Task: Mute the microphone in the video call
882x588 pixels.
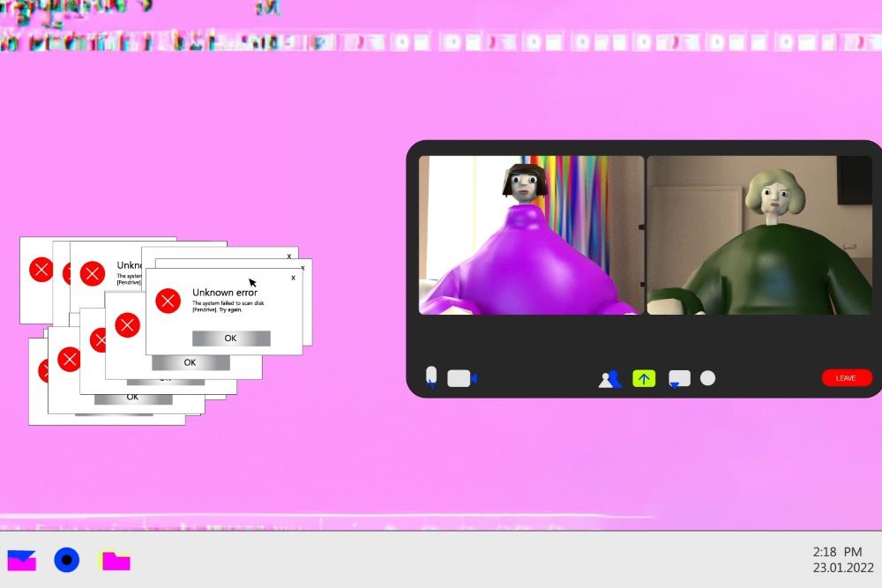Action: (430, 377)
